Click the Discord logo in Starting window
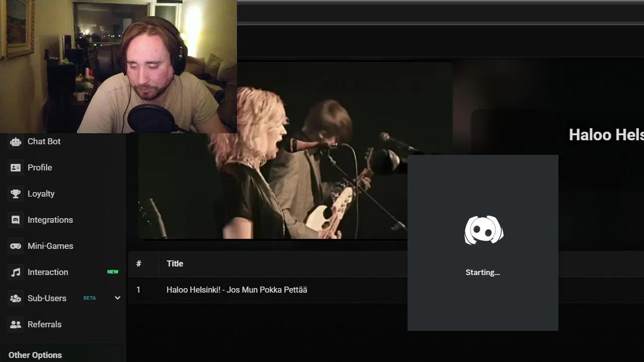 (484, 230)
